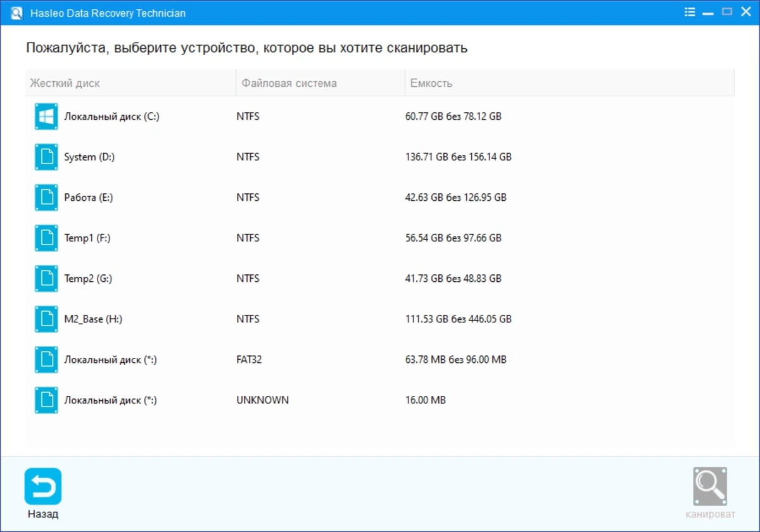Click NTFS in the Локальный диск (C:) row

(x=248, y=117)
